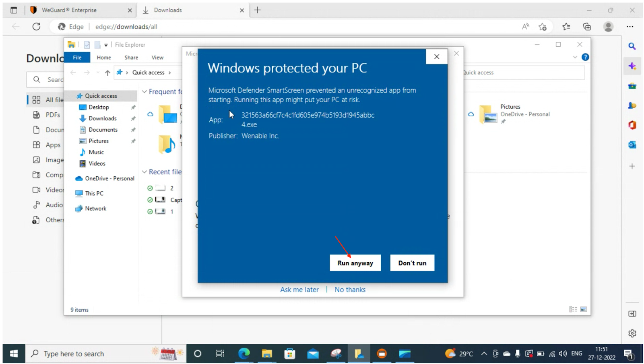Open a new browser tab

pos(258,10)
